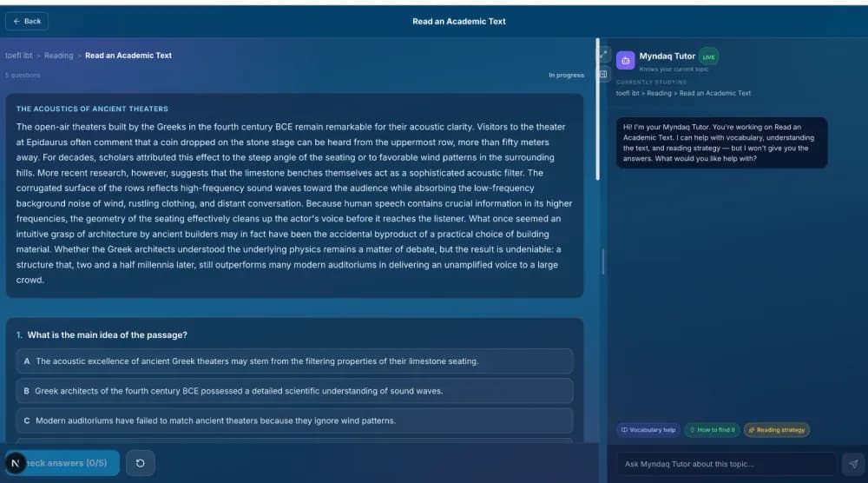Image resolution: width=868 pixels, height=483 pixels.
Task: Click the passage title THE ACOUSTICS OF ANCIENT THEATERS
Action: pyautogui.click(x=92, y=109)
